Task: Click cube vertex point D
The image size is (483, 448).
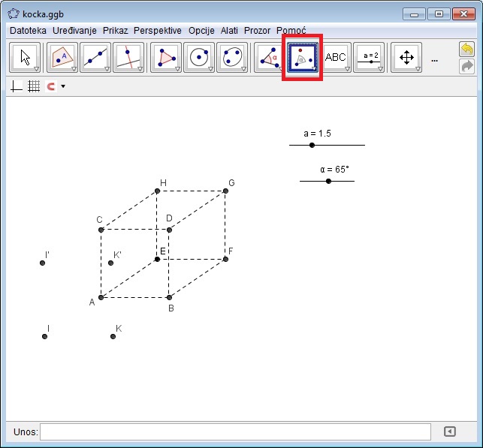Action: pos(169,230)
